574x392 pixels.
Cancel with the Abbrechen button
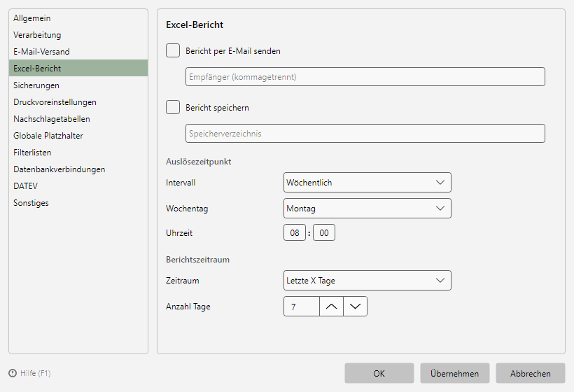tap(531, 373)
